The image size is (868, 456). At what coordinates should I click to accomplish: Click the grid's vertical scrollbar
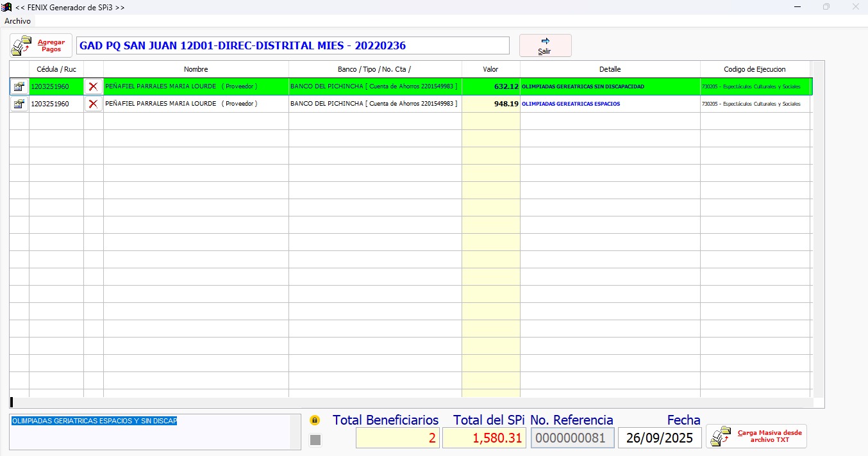pyautogui.click(x=818, y=231)
